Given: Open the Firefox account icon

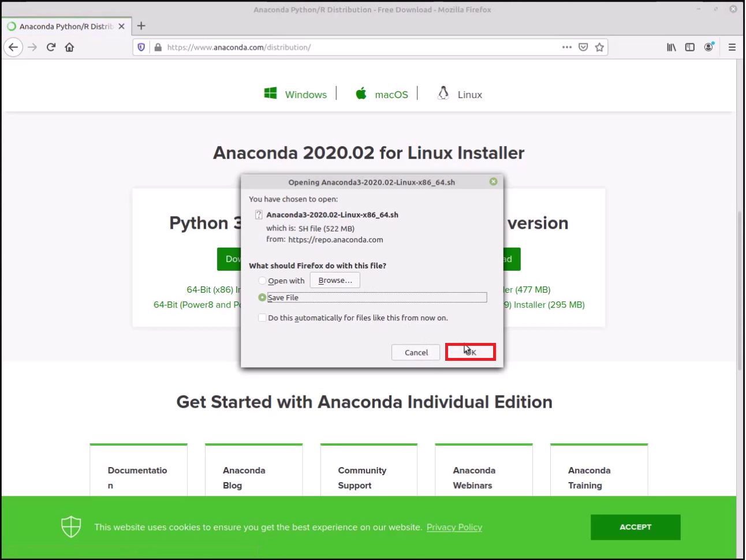Looking at the screenshot, I should pos(708,47).
